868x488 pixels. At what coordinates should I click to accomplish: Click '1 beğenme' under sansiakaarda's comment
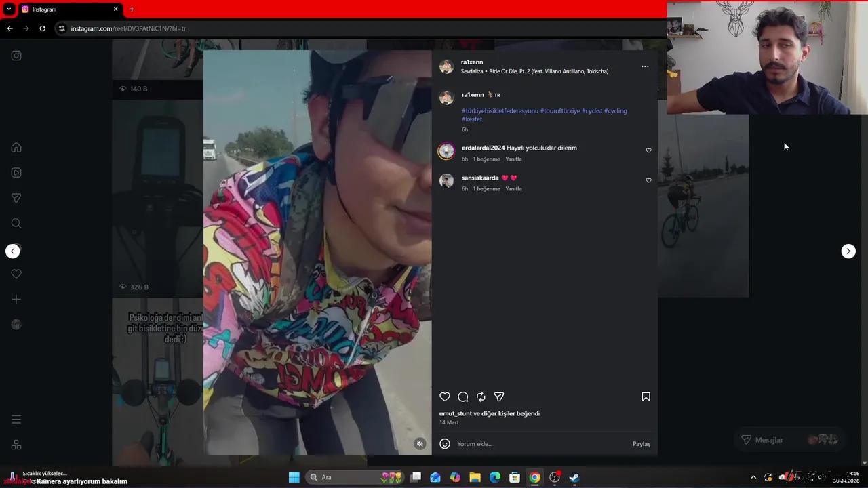[x=486, y=189]
